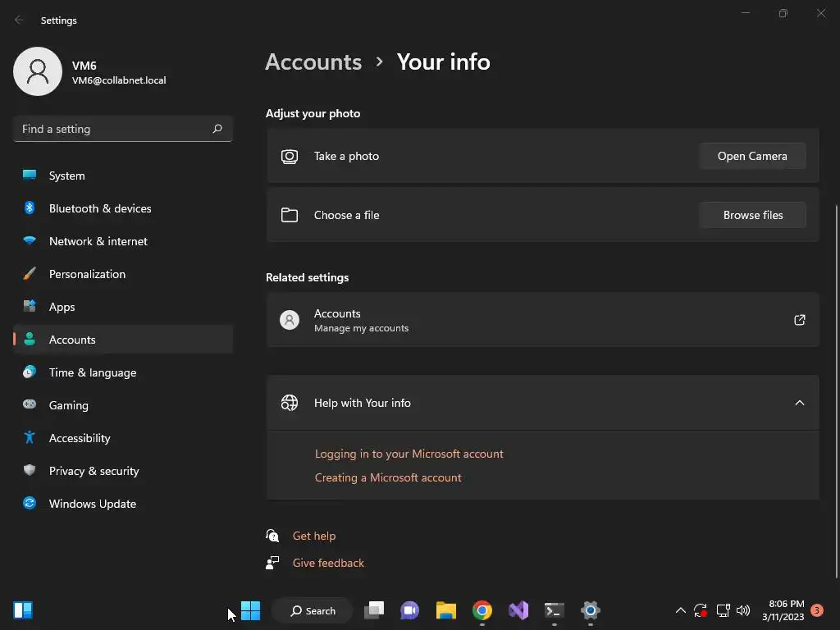The image size is (840, 630).
Task: Click the search magnifier in Find a setting
Action: 217,129
